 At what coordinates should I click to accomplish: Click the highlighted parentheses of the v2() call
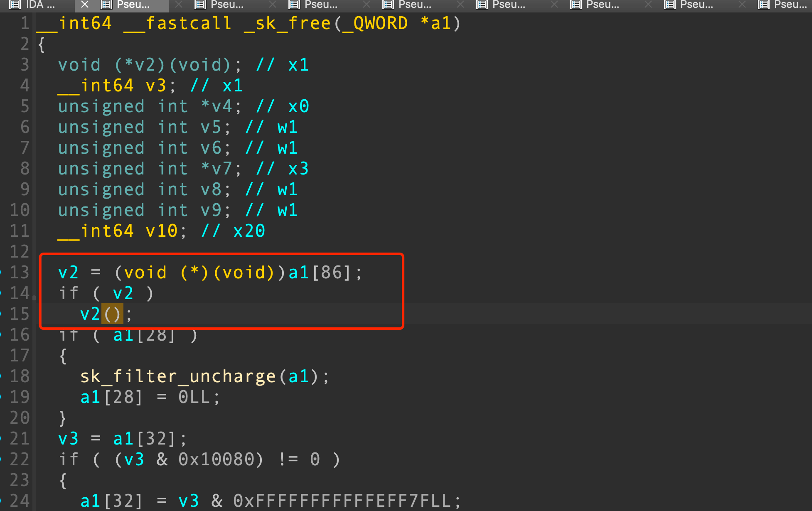click(112, 314)
